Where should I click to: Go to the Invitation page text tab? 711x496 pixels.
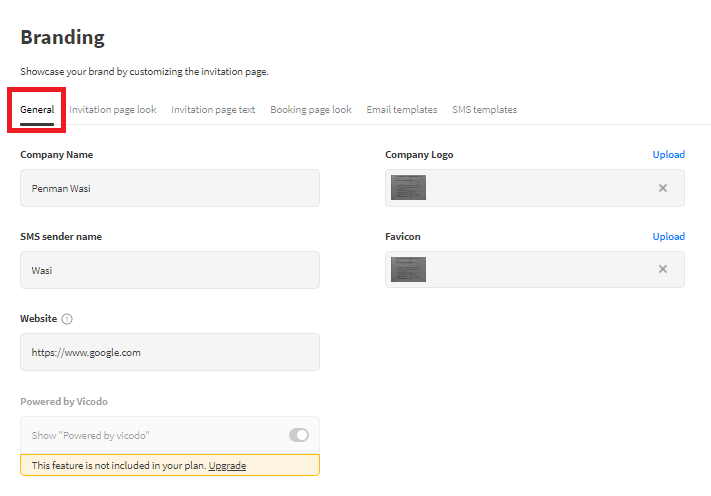[x=213, y=110]
